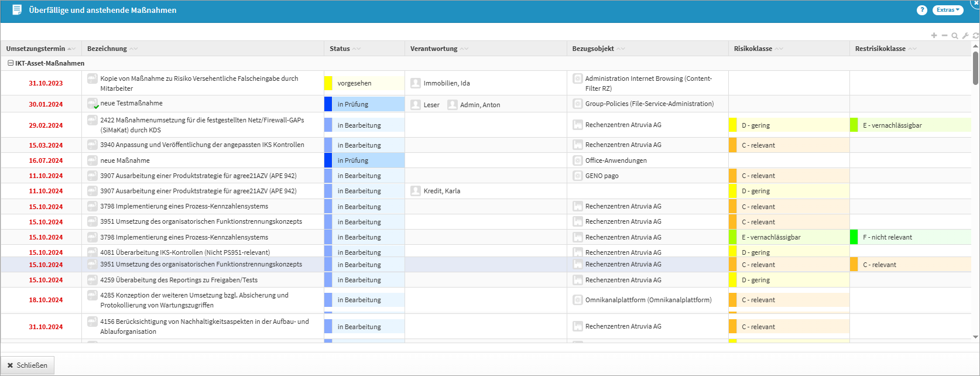The image size is (980, 376).
Task: Click the measure icon beside 'neue Testmaßnahme'
Action: click(92, 104)
